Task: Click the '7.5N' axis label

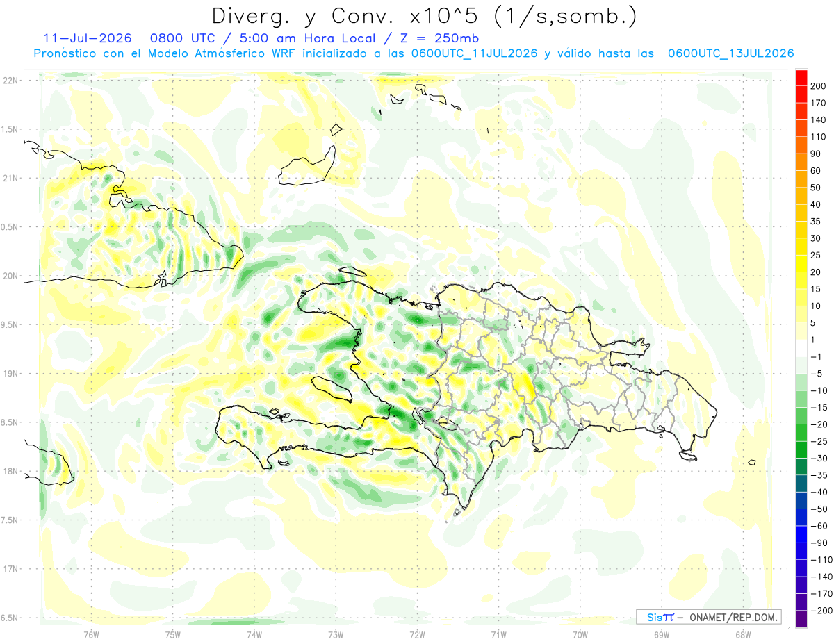Action: (x=10, y=520)
